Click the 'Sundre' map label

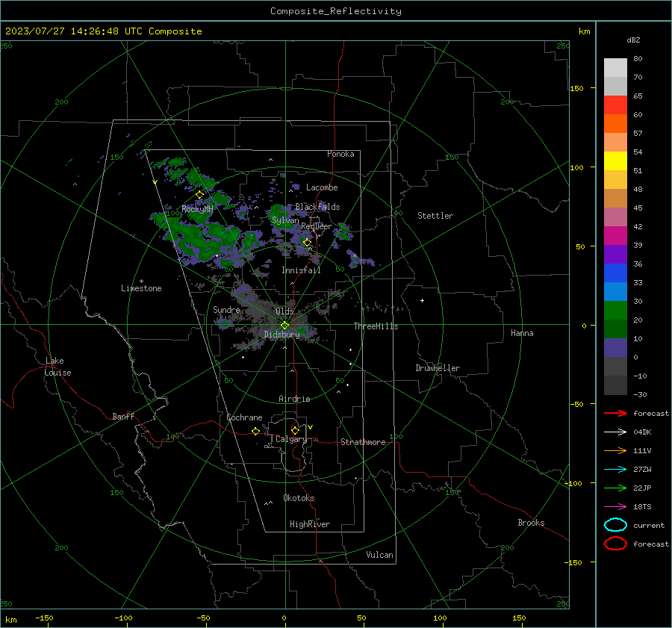click(226, 309)
